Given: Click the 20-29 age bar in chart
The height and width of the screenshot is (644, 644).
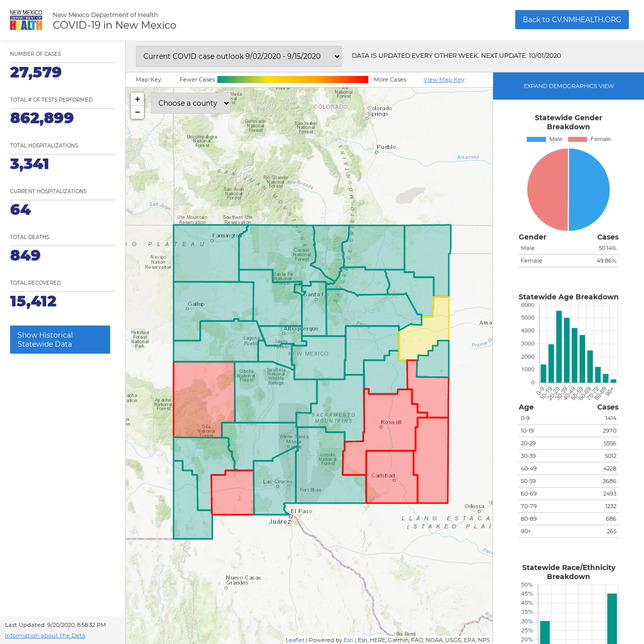Looking at the screenshot, I should click(x=558, y=347).
